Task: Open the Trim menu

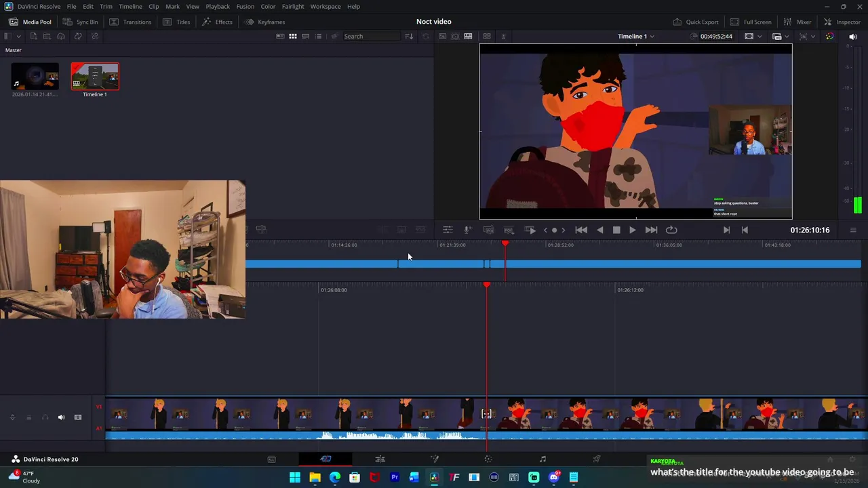Action: coord(106,6)
